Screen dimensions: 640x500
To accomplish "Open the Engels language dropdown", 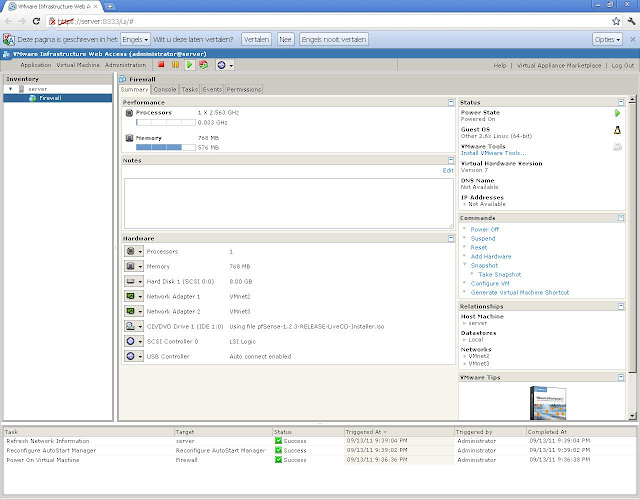I will (x=135, y=39).
